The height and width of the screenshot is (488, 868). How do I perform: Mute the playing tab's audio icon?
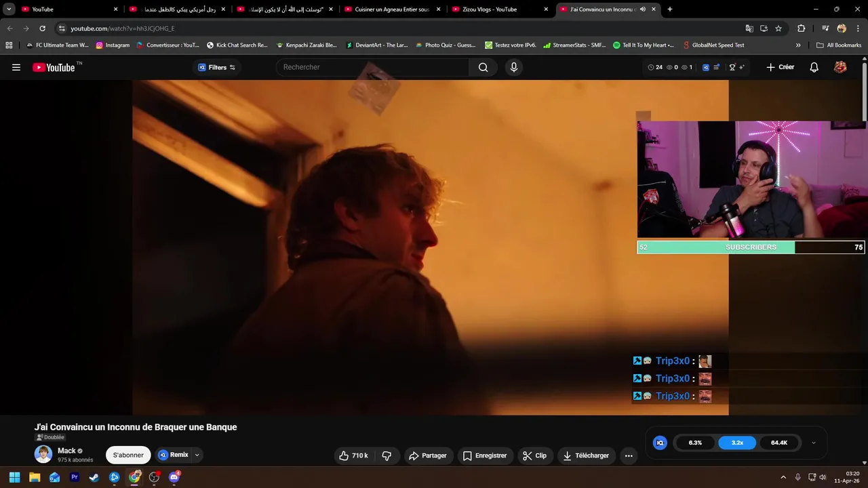643,9
